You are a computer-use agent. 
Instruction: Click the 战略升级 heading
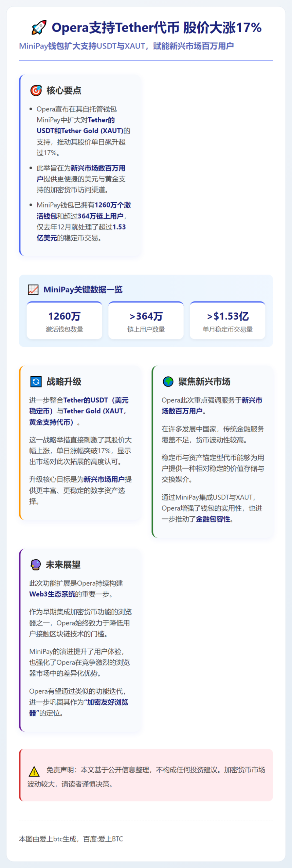64,381
